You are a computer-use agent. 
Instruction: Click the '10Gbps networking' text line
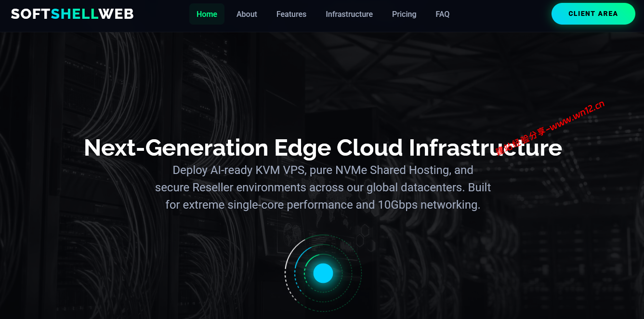(323, 205)
